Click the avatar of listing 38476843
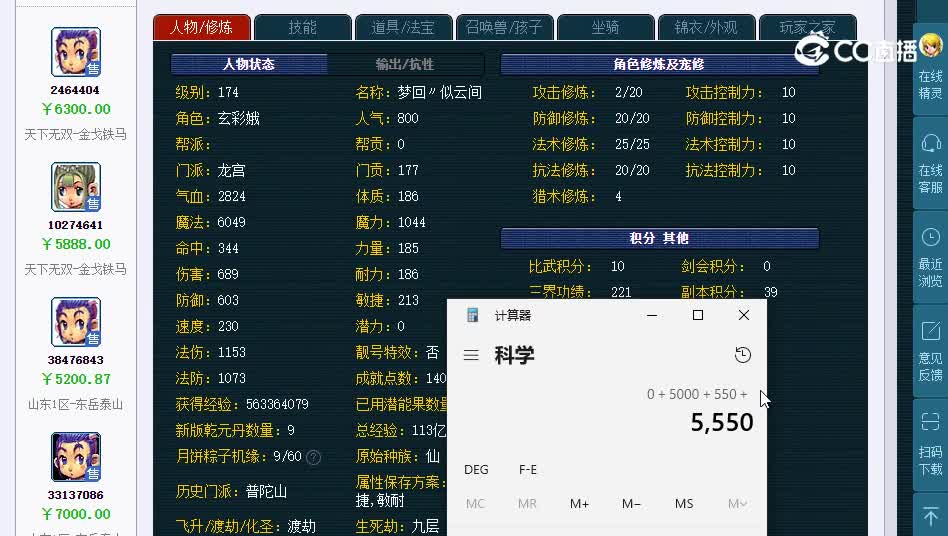This screenshot has height=536, width=948. point(76,321)
